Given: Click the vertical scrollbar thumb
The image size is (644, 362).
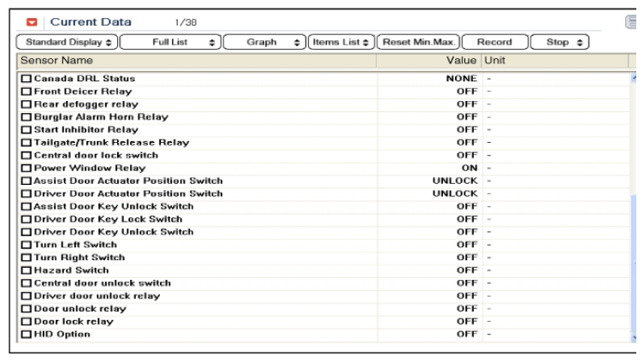Looking at the screenshot, I should tap(634, 263).
